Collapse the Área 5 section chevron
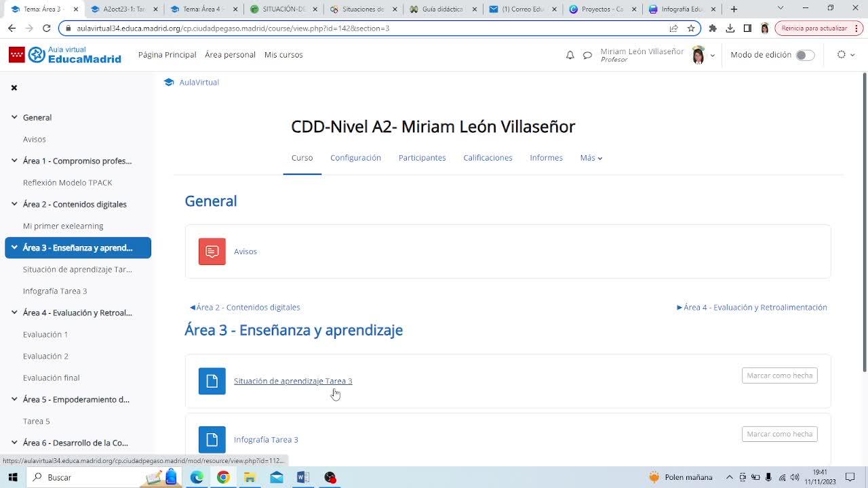The image size is (868, 488). click(x=14, y=399)
